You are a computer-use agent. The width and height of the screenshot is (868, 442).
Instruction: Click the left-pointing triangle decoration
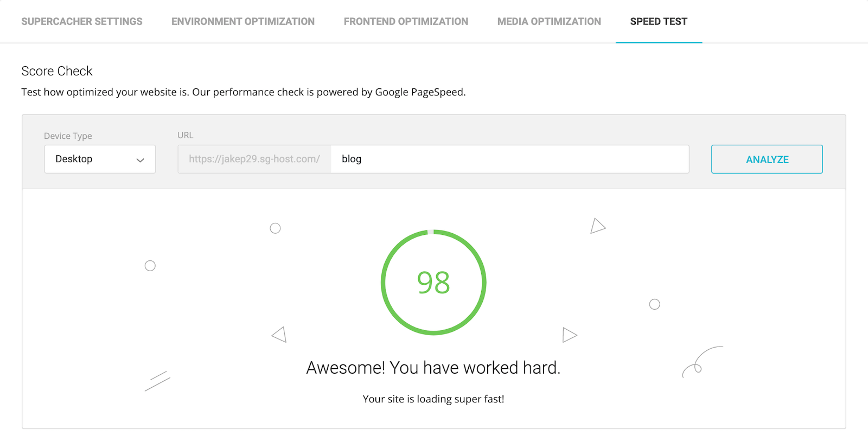coord(280,334)
